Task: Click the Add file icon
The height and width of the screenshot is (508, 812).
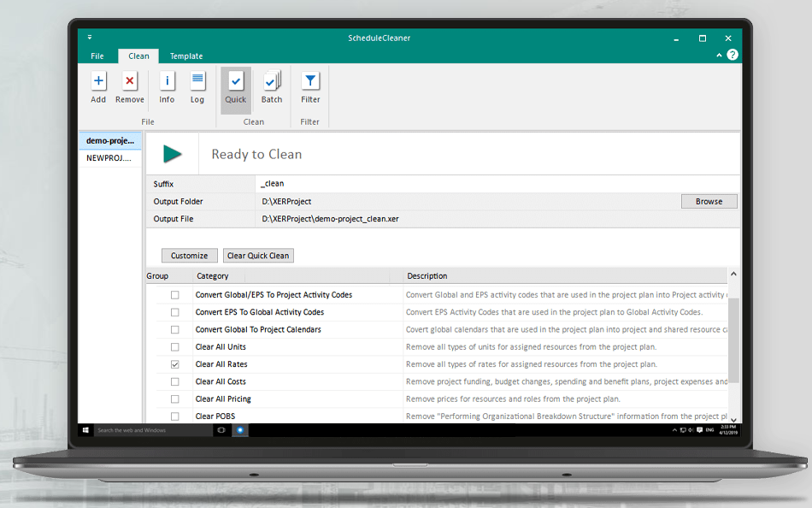Action: 98,81
